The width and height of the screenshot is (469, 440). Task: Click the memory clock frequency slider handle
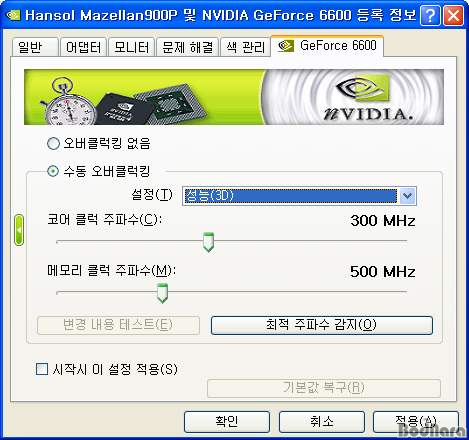pyautogui.click(x=162, y=293)
